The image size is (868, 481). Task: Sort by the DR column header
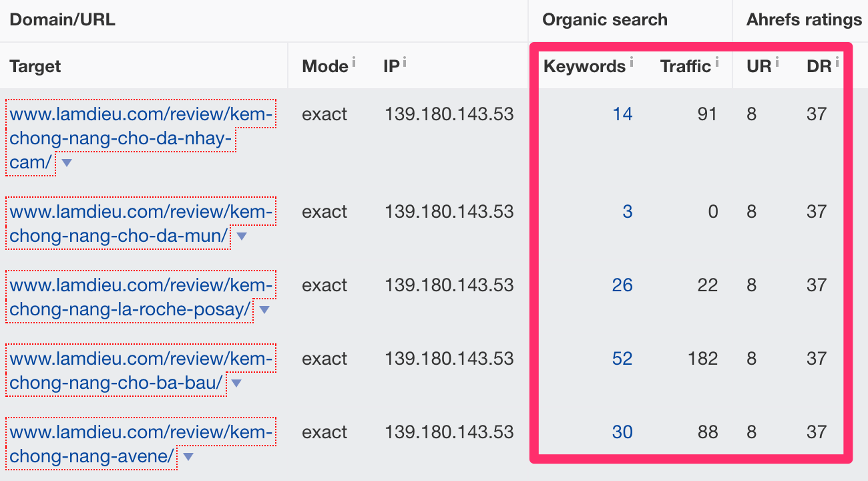819,66
